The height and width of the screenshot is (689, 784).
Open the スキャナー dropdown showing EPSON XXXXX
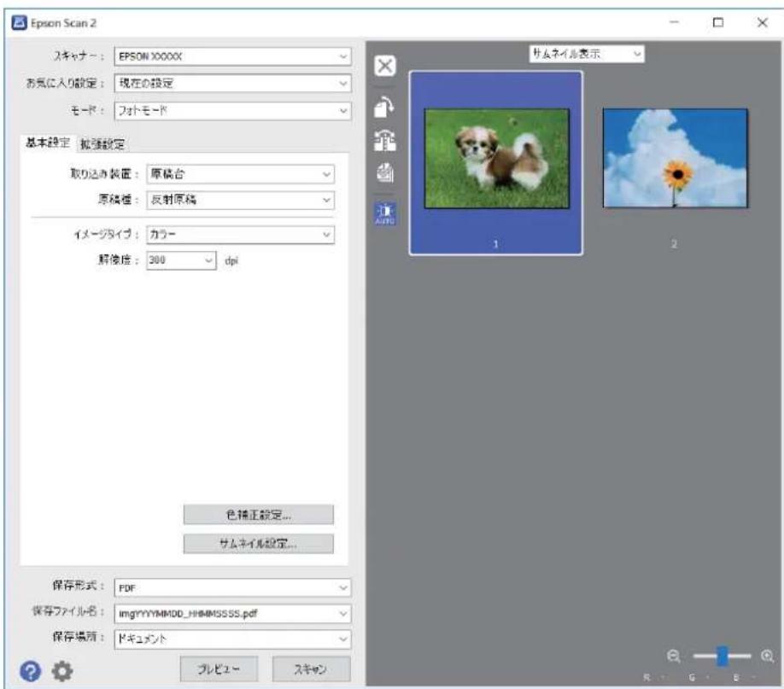point(232,56)
